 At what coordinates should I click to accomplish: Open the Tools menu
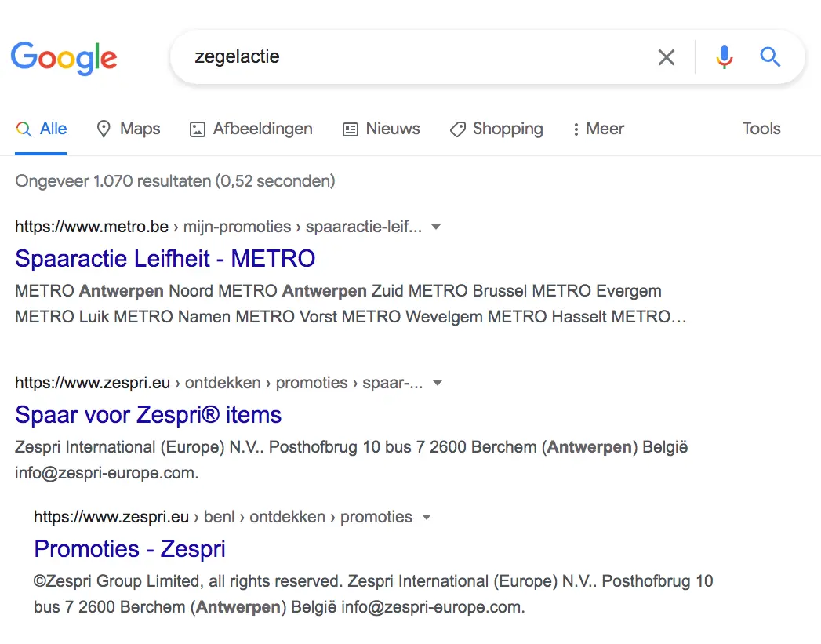[x=760, y=128]
